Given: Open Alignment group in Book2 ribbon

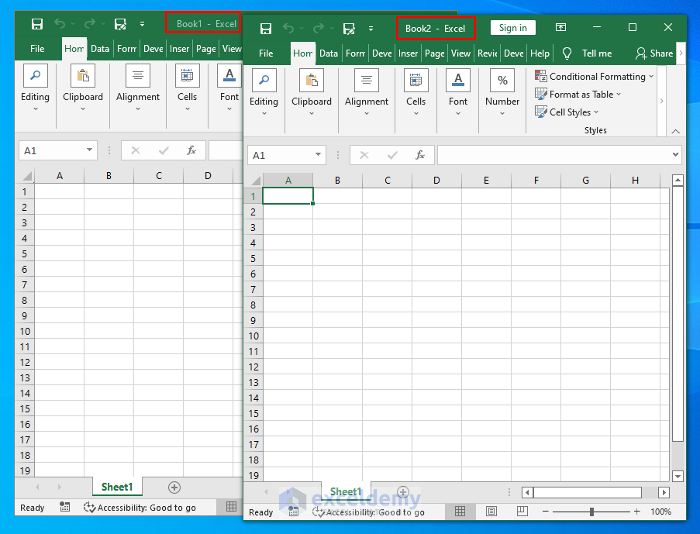Looking at the screenshot, I should tap(367, 92).
